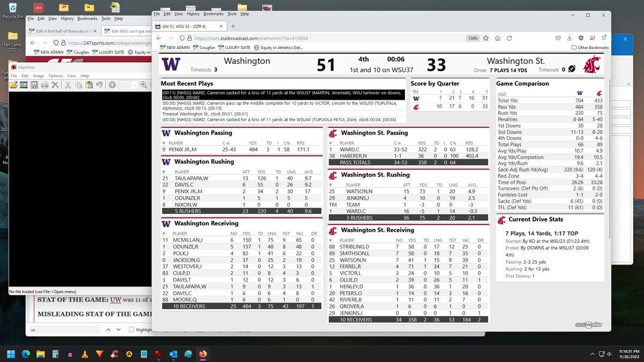Click the find bar search field
Viewport: 644px width, 362px height.
coord(64,329)
